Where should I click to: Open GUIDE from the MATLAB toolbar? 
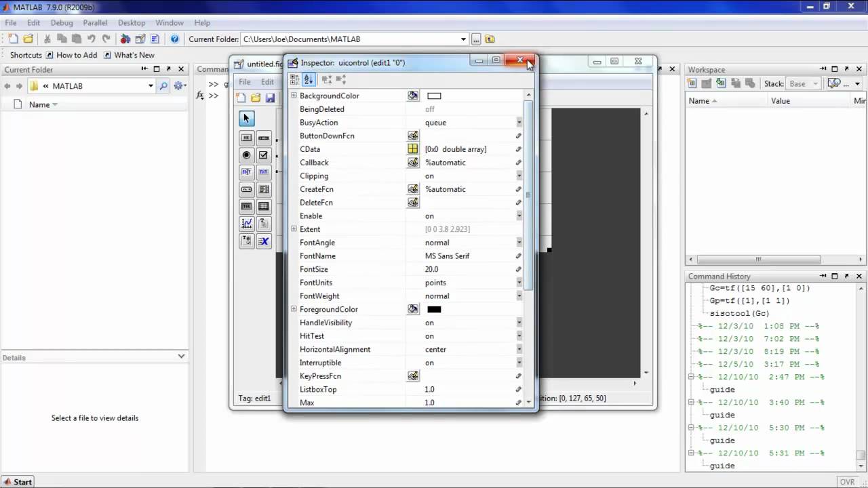pos(140,39)
